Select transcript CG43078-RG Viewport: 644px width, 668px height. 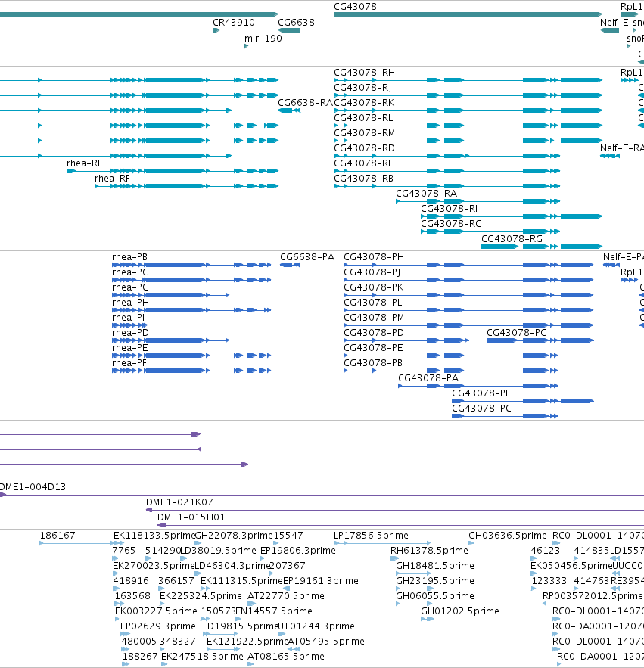click(512, 238)
